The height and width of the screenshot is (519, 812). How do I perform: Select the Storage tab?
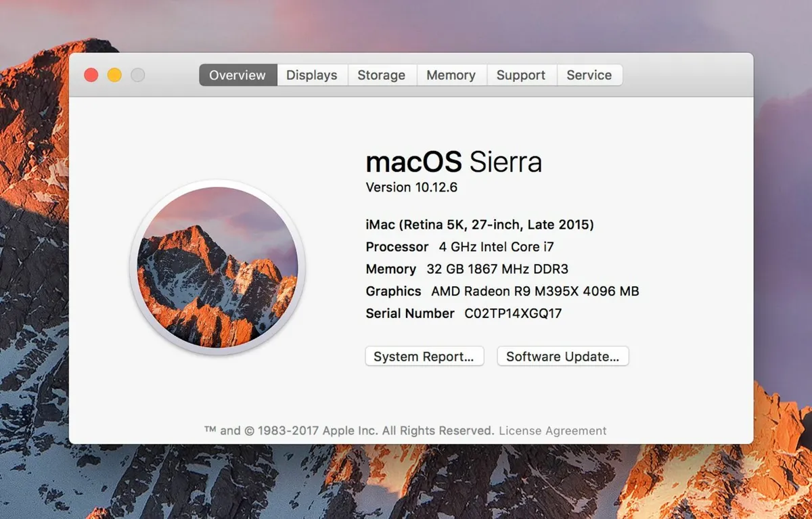pos(382,75)
